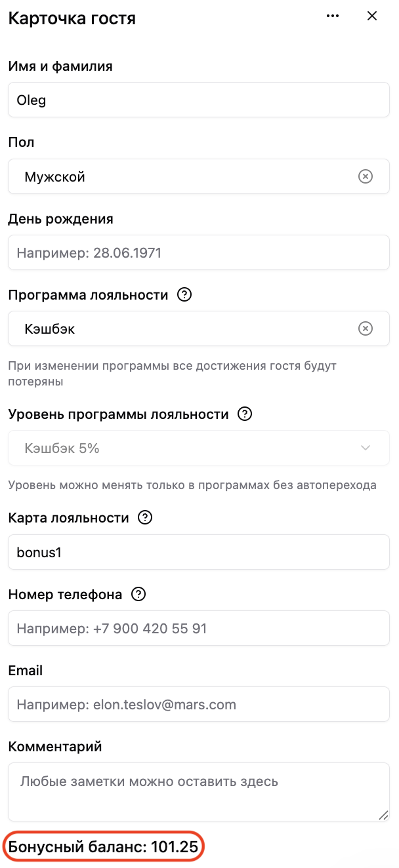
Task: Show help for Программа лояльности
Action: click(x=185, y=295)
